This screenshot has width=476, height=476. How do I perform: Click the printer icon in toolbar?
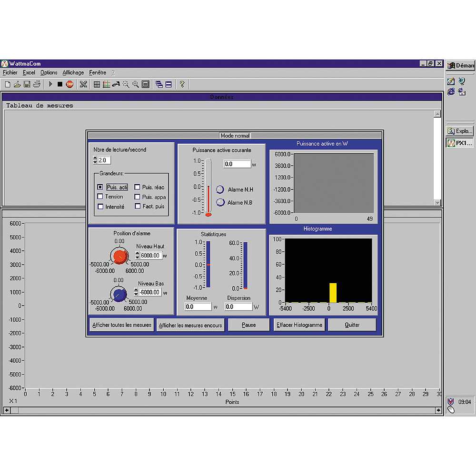coord(36,84)
